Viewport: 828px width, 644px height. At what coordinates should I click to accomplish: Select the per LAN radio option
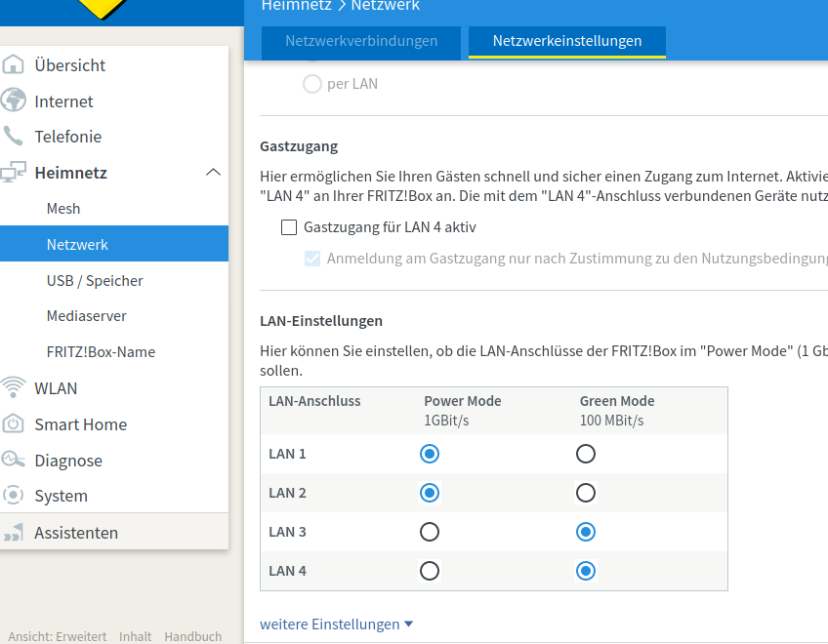[312, 84]
